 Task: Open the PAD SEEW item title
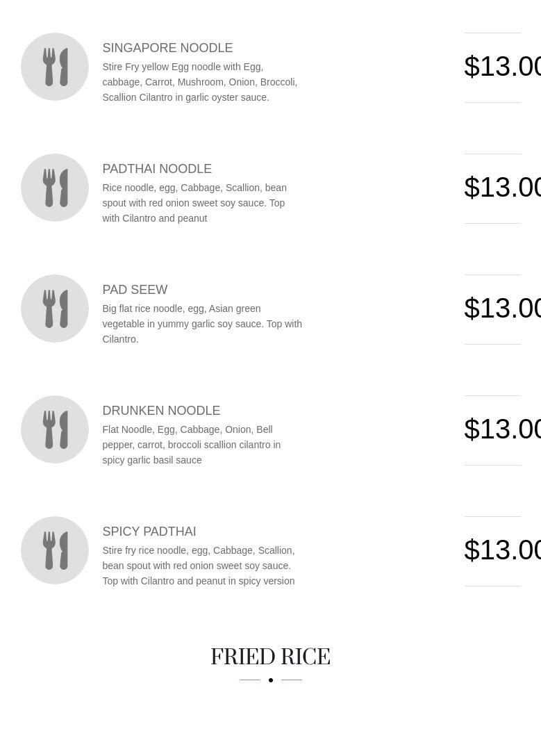click(x=135, y=290)
